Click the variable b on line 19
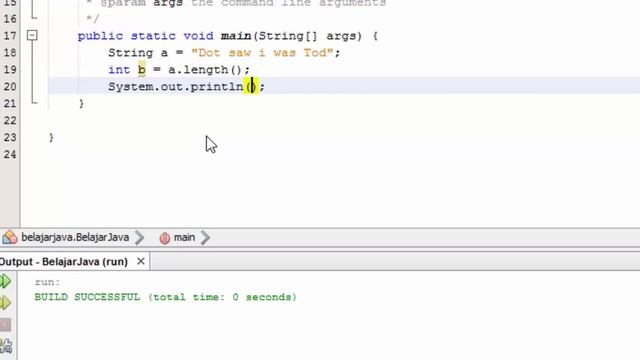This screenshot has height=360, width=640. (142, 69)
